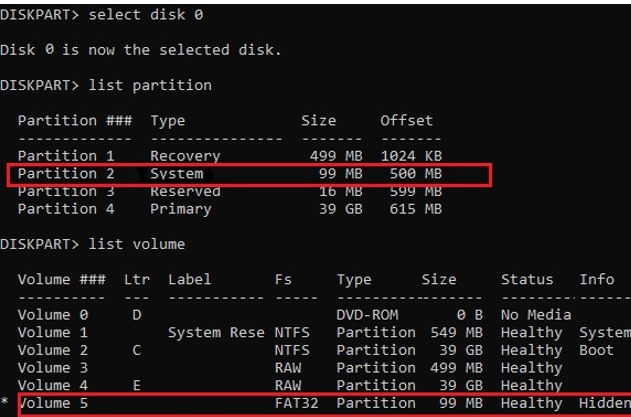The width and height of the screenshot is (631, 417).
Task: Click the Fs column header
Action: (x=284, y=279)
